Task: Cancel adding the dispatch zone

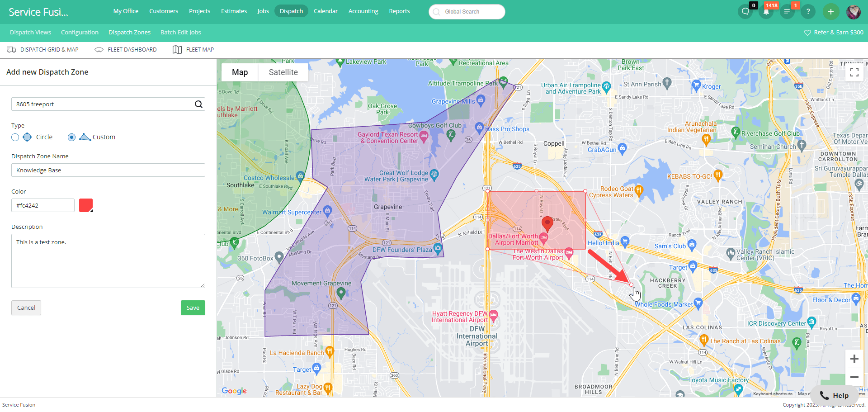Action: (26, 308)
